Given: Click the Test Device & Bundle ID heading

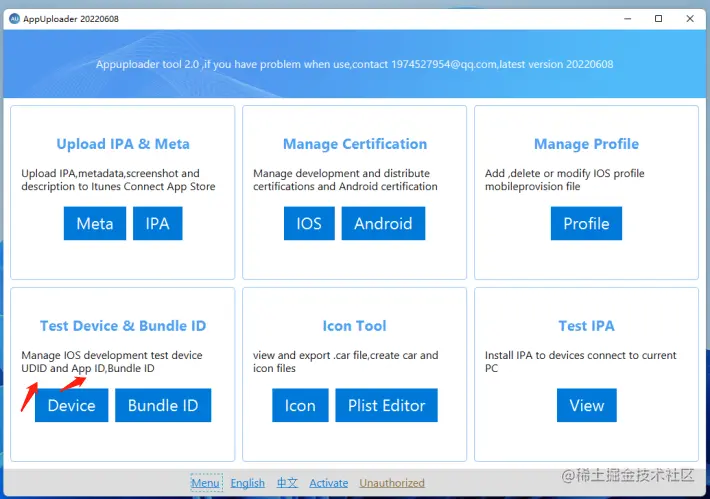Looking at the screenshot, I should pyautogui.click(x=123, y=326).
